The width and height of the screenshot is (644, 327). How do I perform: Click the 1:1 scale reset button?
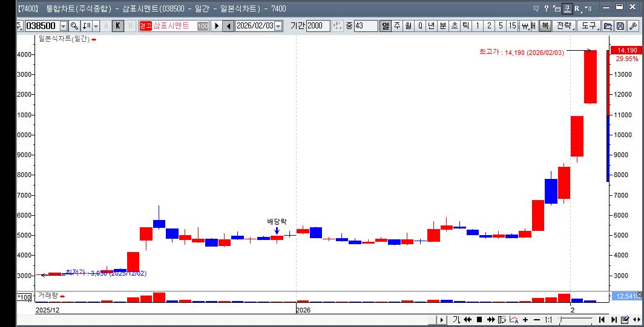[548, 320]
